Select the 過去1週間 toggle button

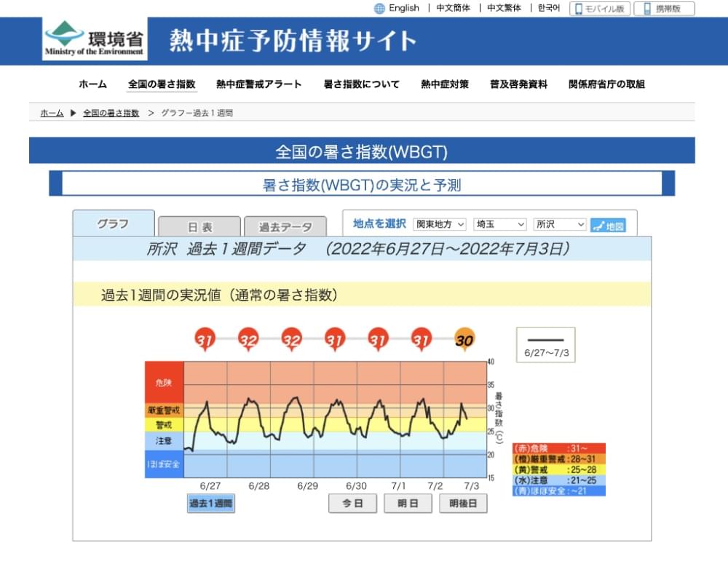tap(210, 504)
